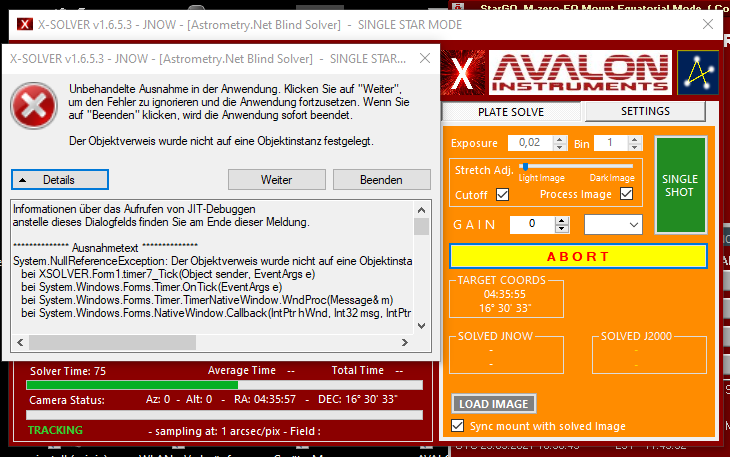
Task: Toggle Sync mount with solved Image checkbox
Action: click(458, 426)
